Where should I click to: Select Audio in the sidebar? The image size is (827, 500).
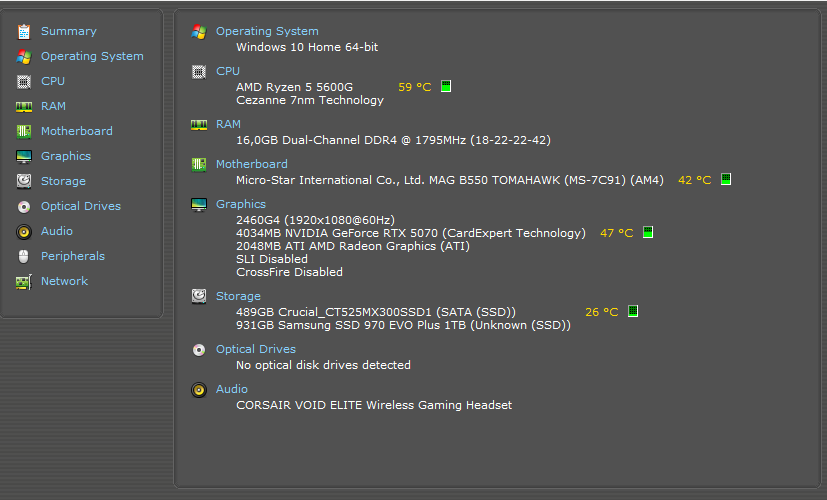(x=57, y=231)
